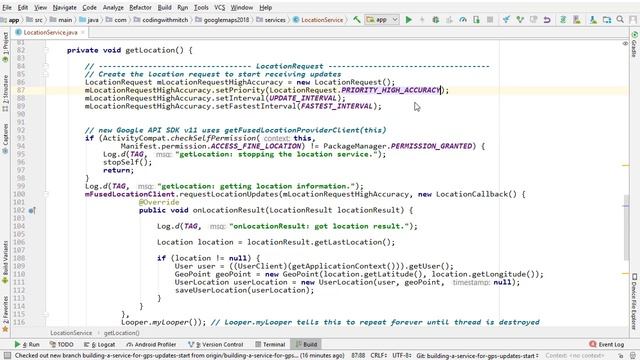Open the Version Control tool window

tap(216, 344)
